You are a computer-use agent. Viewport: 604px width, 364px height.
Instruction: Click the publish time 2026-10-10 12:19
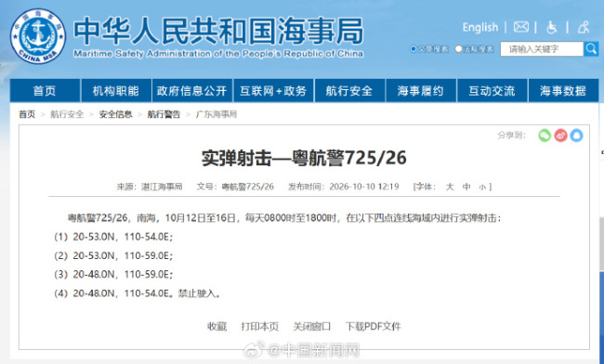click(x=364, y=187)
